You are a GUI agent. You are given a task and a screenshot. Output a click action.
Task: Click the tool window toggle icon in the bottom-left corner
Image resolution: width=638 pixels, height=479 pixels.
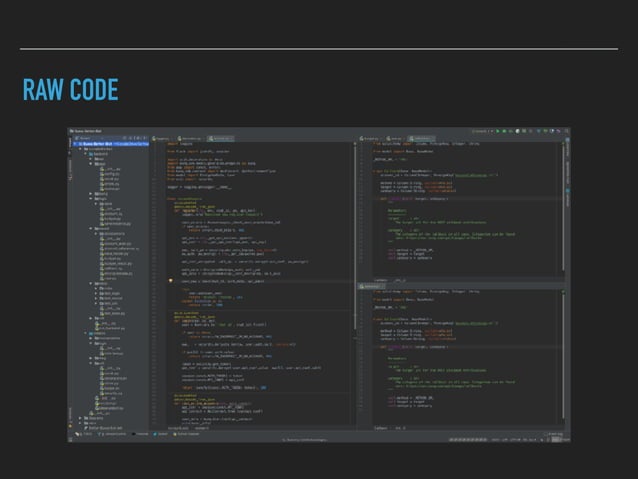point(70,440)
